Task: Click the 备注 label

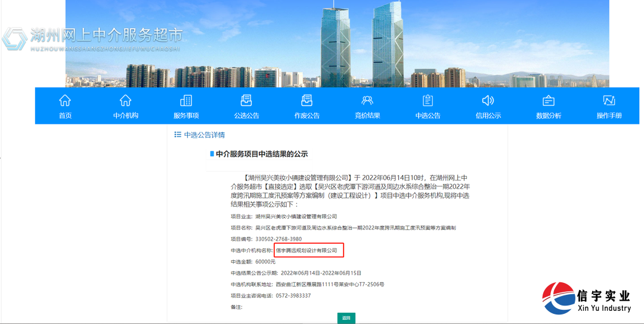Action: pos(237,307)
